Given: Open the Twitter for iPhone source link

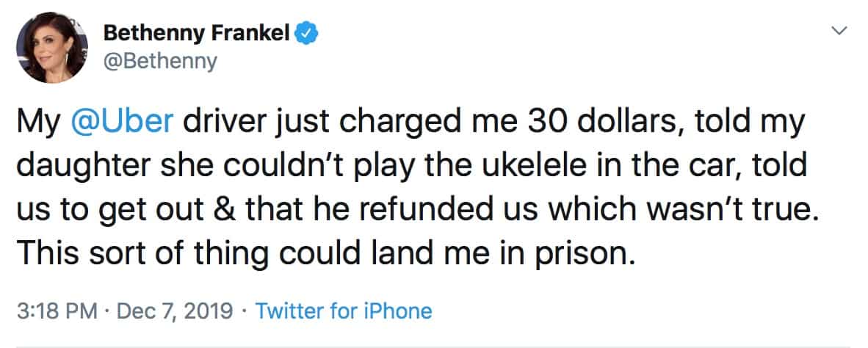Looking at the screenshot, I should click(x=343, y=311).
